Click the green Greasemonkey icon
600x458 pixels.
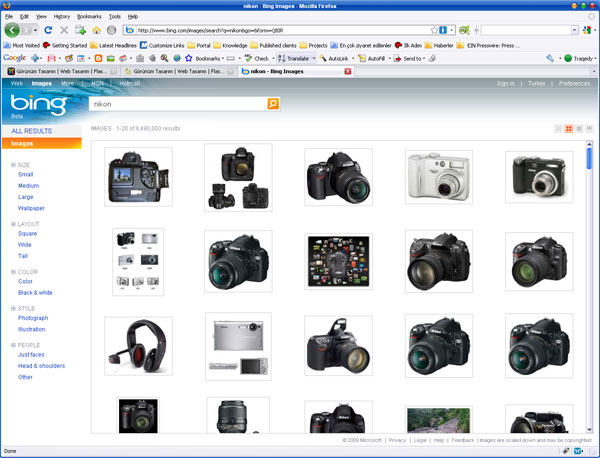[x=464, y=30]
